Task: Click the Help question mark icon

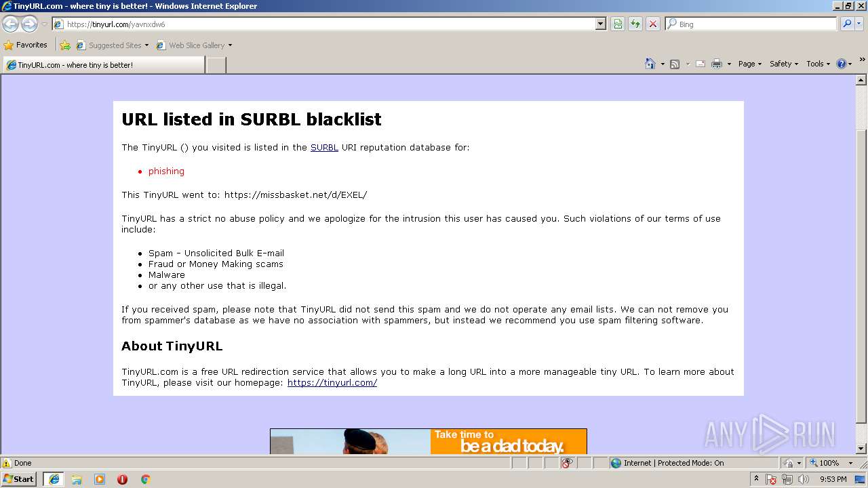Action: point(842,64)
